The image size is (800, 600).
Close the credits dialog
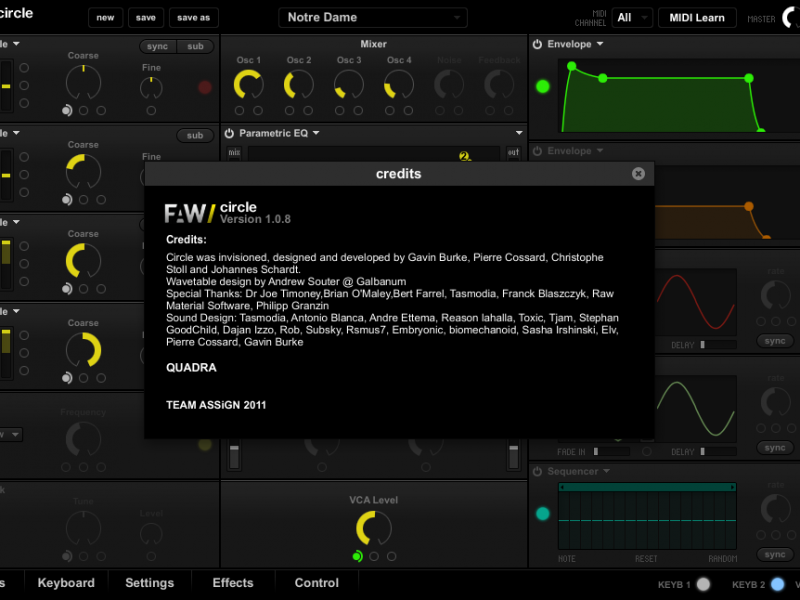638,173
